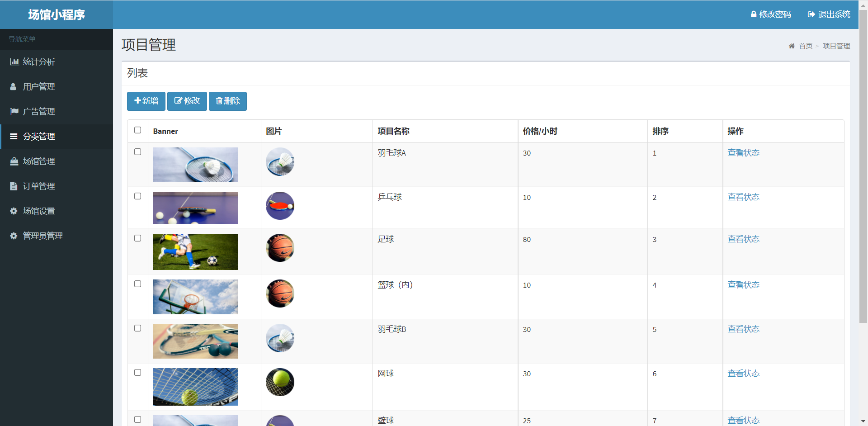Viewport: 868px width, 426px height.
Task: Click the flag icon beside 广告管理
Action: coord(14,112)
